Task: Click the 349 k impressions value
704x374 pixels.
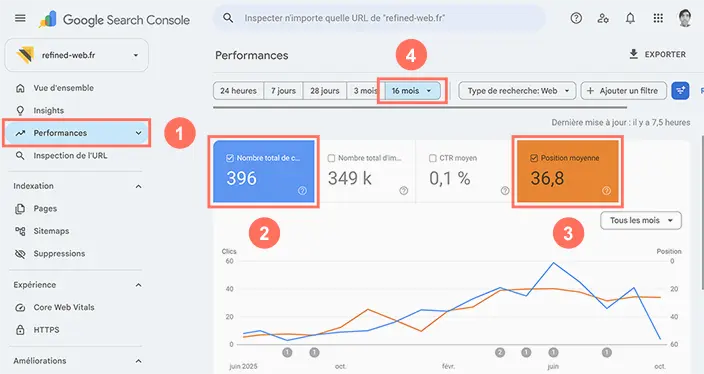Action: pos(350,178)
